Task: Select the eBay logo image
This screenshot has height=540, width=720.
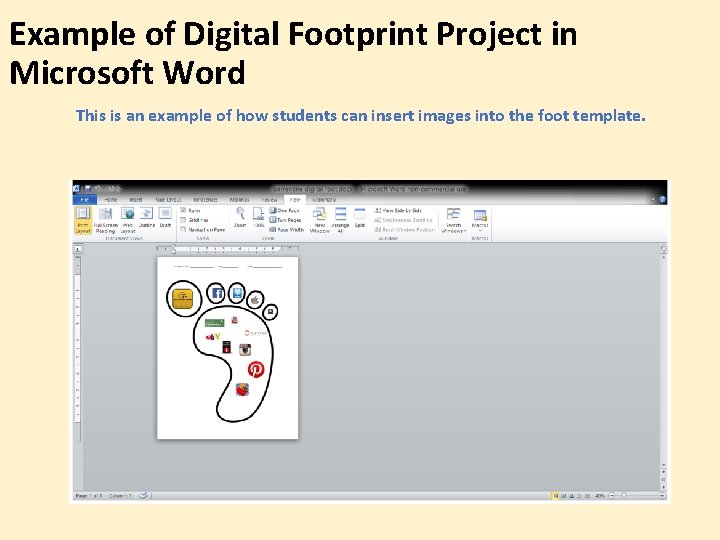Action: (213, 337)
